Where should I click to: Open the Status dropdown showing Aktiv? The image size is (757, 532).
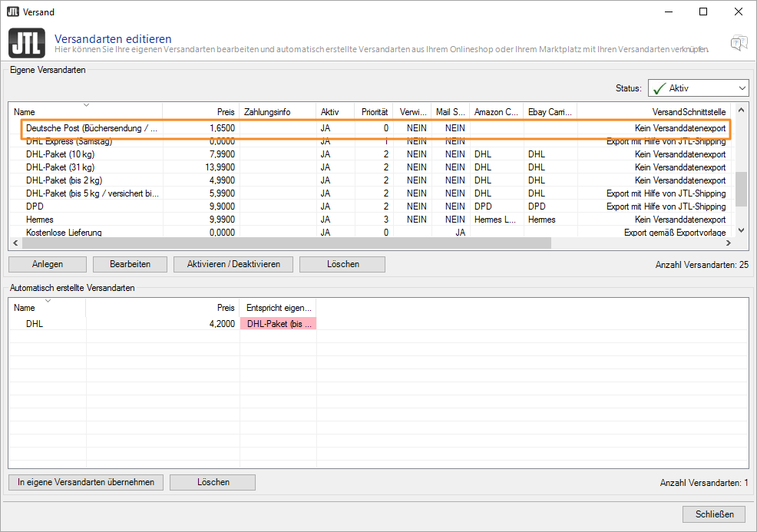(x=697, y=88)
